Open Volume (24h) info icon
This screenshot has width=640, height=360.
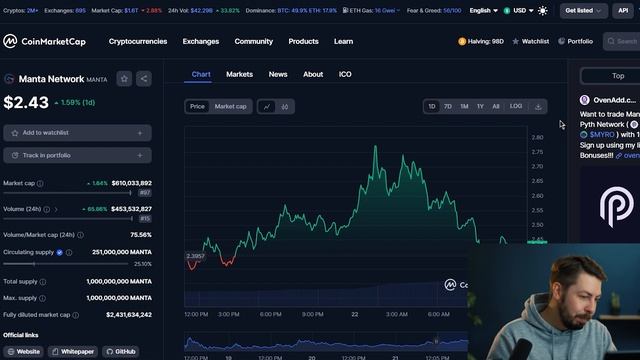[x=47, y=209]
